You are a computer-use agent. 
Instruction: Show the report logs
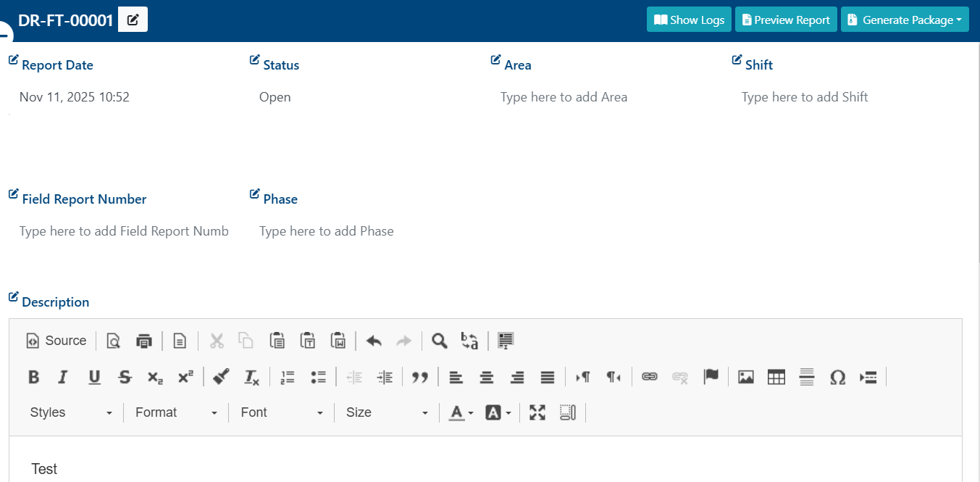(689, 20)
